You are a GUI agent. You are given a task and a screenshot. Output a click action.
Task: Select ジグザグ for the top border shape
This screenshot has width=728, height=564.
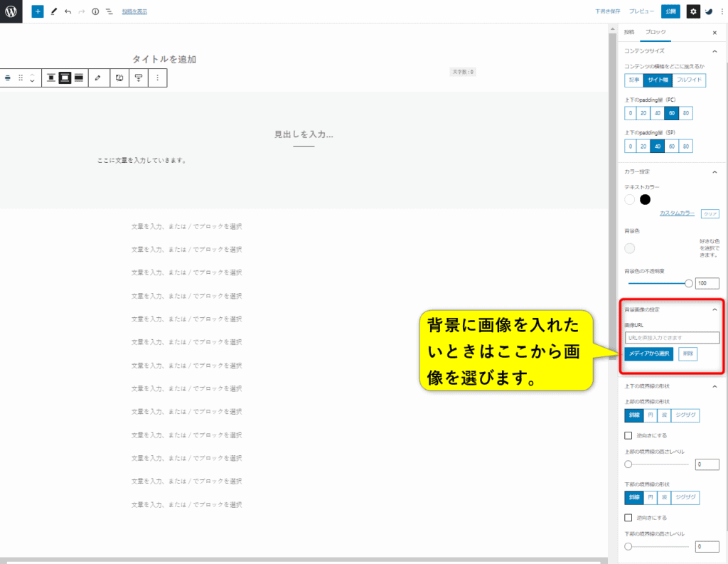[x=685, y=415]
